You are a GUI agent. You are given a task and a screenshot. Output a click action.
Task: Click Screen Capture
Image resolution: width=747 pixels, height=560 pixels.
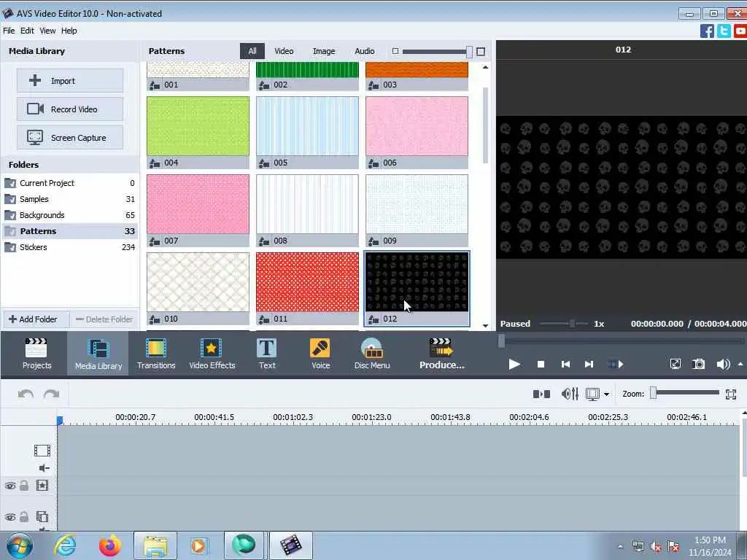click(x=70, y=138)
